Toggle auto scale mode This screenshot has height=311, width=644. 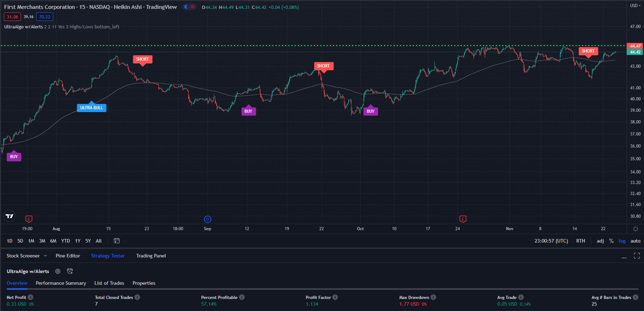point(635,241)
